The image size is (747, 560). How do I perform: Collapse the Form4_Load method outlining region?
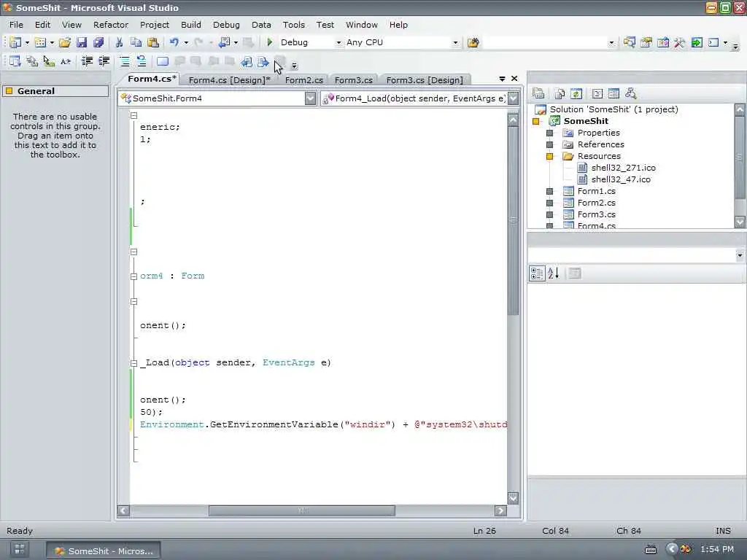pos(134,363)
